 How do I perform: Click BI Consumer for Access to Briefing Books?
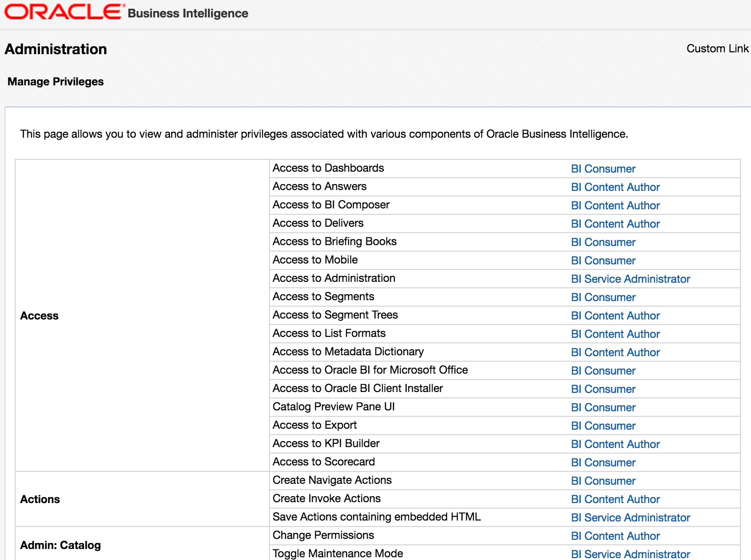[603, 242]
